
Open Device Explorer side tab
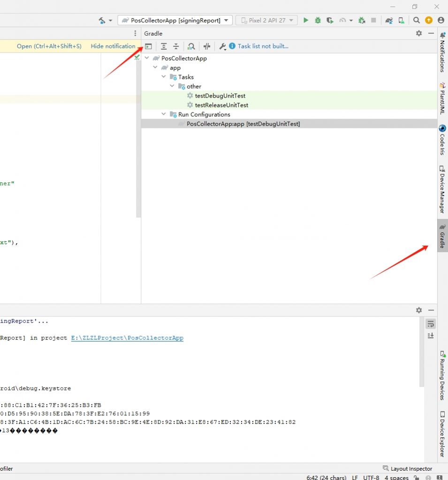click(x=442, y=434)
